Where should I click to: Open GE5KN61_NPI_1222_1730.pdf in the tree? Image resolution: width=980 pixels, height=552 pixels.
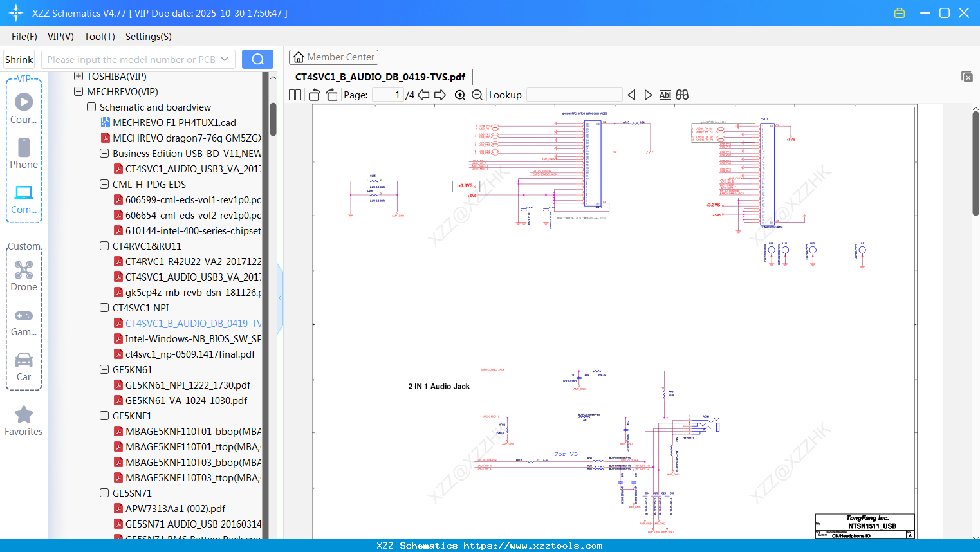point(188,385)
